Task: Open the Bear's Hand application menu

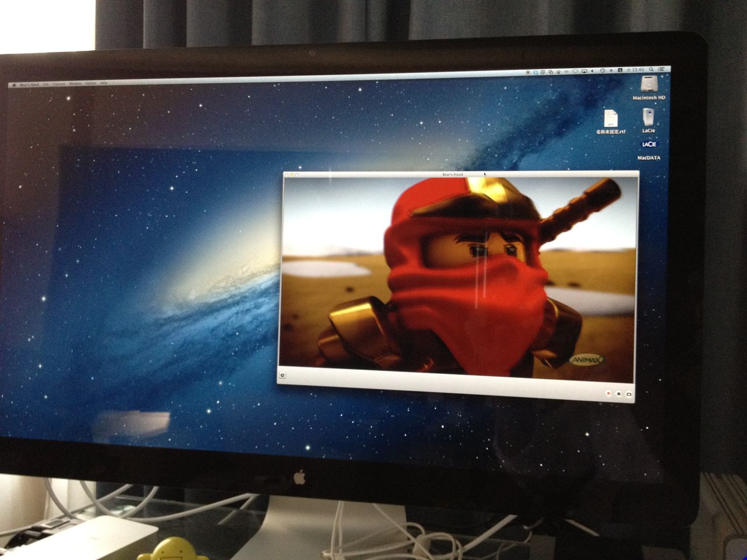Action: [x=29, y=84]
